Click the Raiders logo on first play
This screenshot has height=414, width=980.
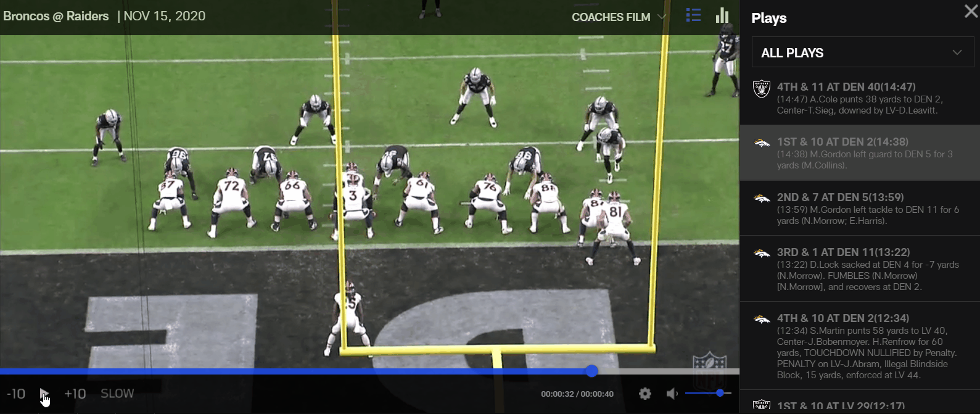coord(762,89)
